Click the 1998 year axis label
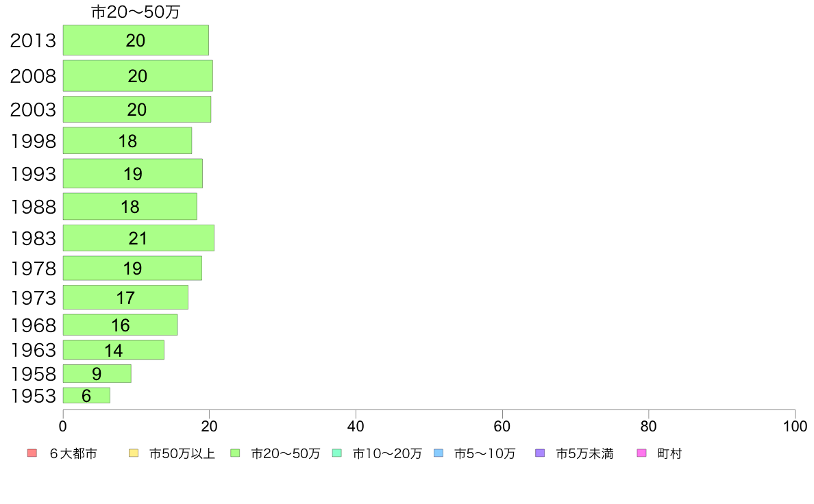This screenshot has height=504, width=814. [33, 142]
